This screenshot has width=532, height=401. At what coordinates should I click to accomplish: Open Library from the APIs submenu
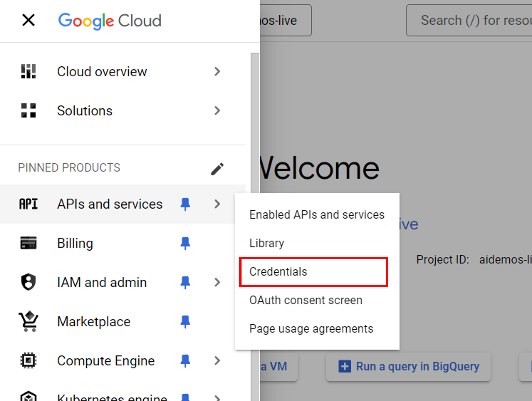[317, 243]
